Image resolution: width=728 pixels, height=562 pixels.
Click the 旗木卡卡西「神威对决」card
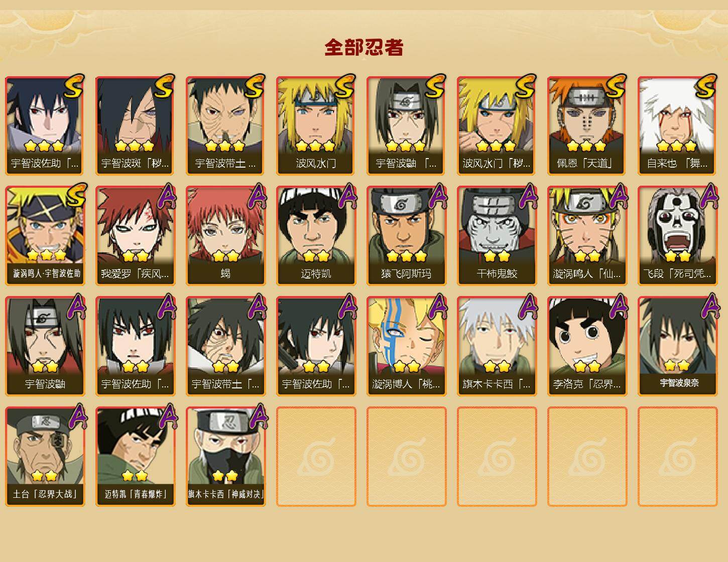tap(225, 457)
